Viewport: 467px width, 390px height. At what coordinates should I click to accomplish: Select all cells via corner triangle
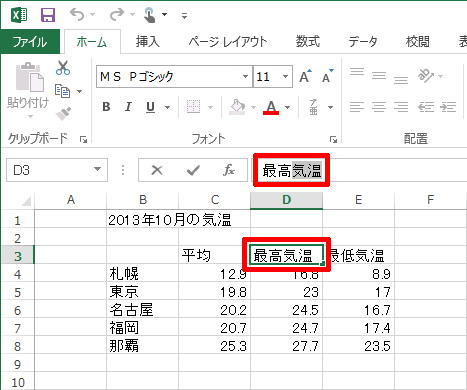(25, 201)
